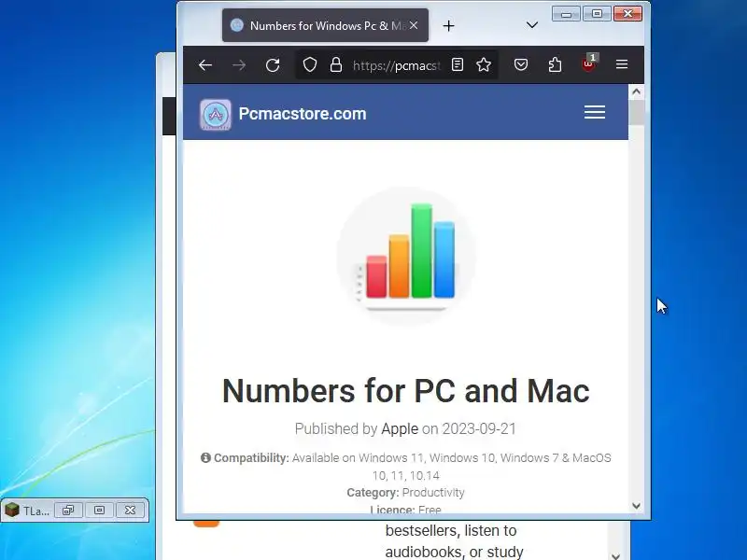Save page to Pocket
Screen dimensions: 747x560
point(521,64)
